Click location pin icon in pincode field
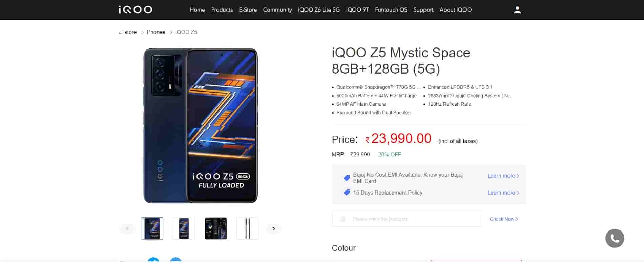The width and height of the screenshot is (644, 262). (x=342, y=219)
